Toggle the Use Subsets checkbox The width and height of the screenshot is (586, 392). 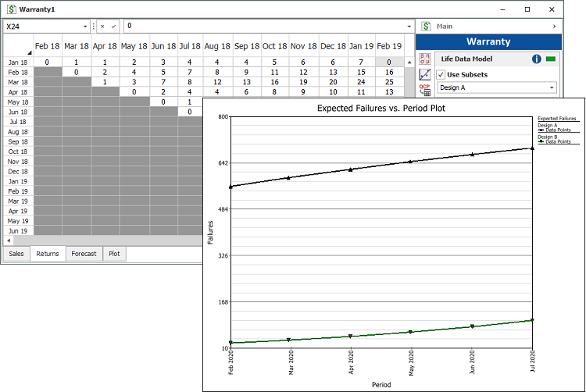(x=441, y=75)
